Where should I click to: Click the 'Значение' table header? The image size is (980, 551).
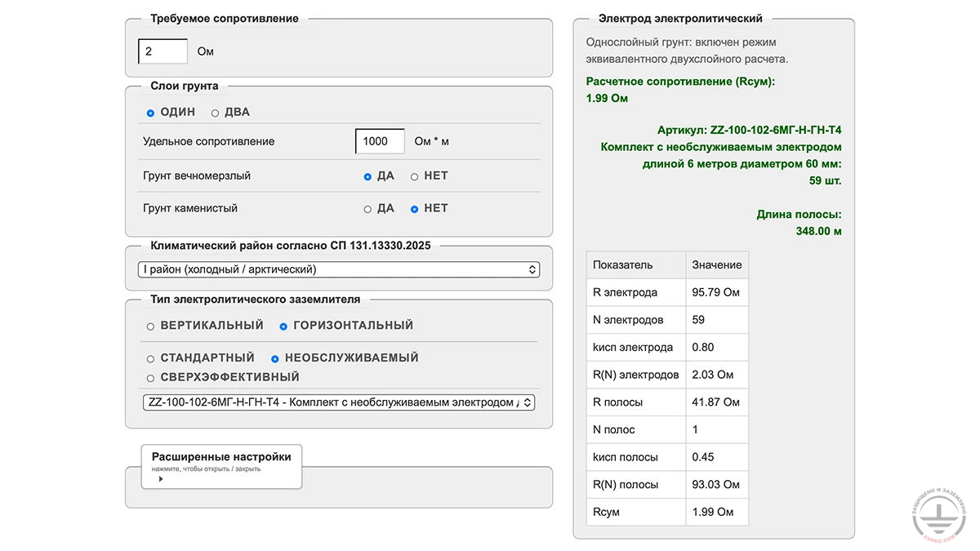(x=716, y=264)
